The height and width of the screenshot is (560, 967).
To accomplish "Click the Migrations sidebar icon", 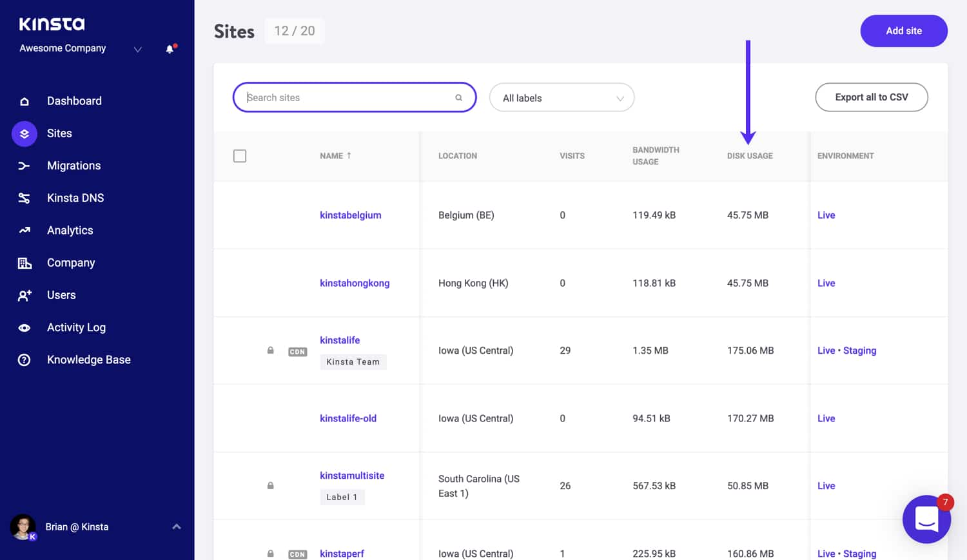I will coord(24,166).
